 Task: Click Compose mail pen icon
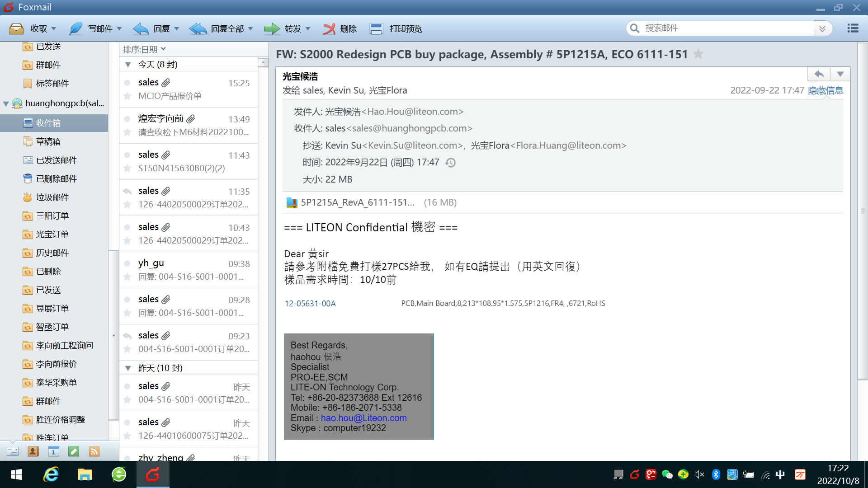point(76,29)
